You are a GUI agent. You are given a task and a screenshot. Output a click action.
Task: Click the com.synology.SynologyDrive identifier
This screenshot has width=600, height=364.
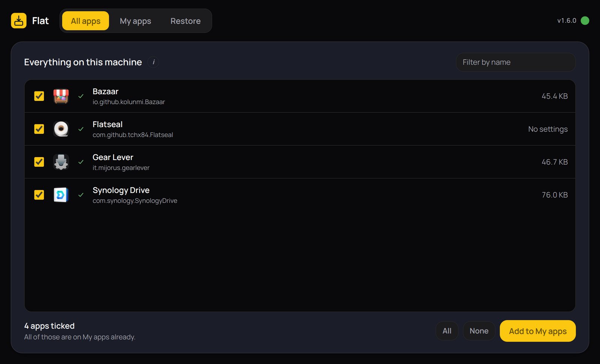click(x=135, y=201)
